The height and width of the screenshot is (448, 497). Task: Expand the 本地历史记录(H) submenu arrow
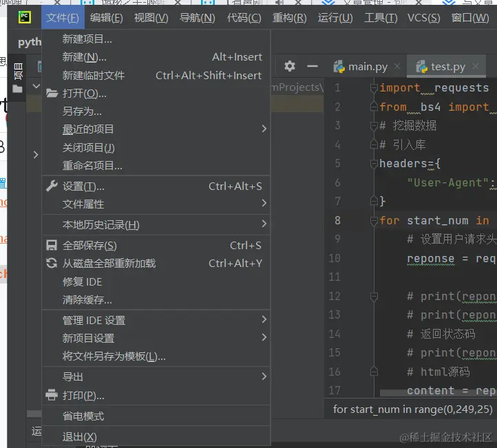click(x=264, y=224)
